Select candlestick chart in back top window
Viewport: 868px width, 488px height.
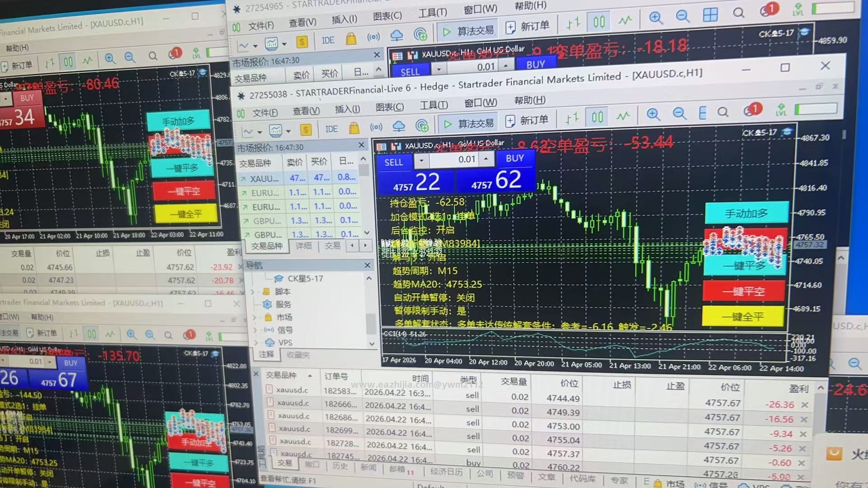tap(599, 21)
